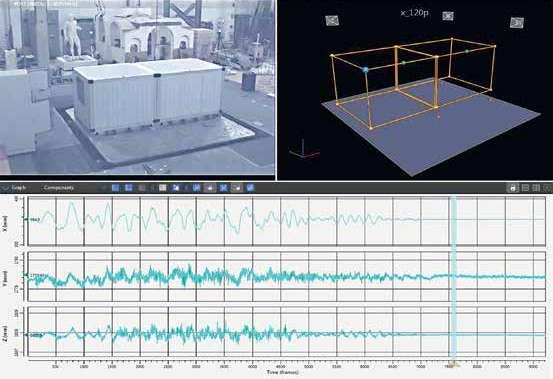Click the horizontal rows layout icon beside the lock
Screen dimensions: 553x379
point(525,188)
